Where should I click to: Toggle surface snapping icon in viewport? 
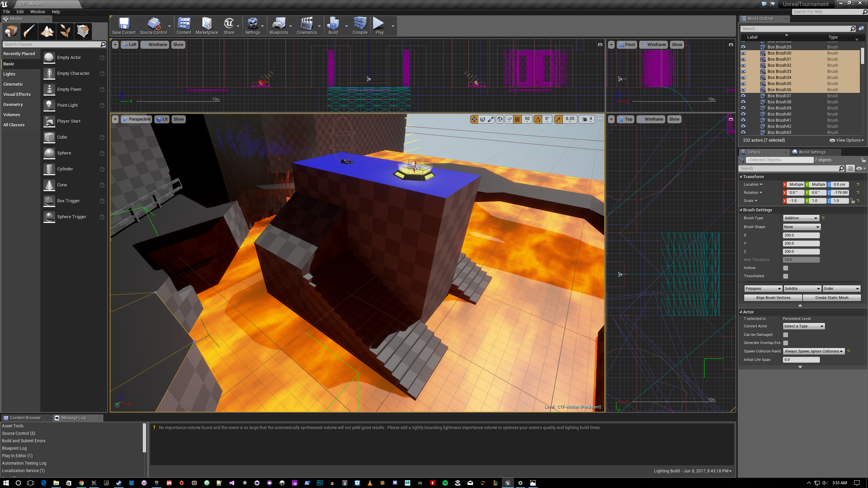(x=509, y=119)
